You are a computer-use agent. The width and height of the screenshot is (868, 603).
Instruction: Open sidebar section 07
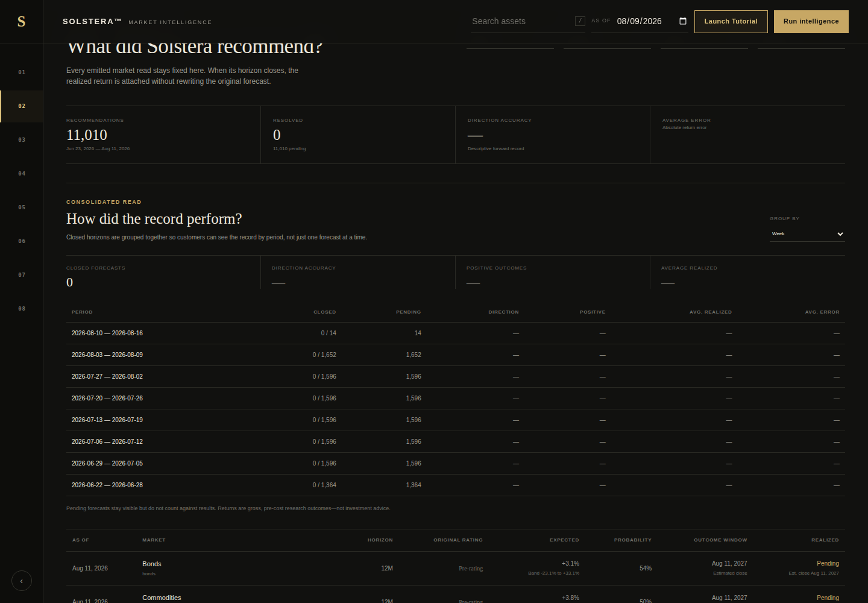(x=22, y=275)
